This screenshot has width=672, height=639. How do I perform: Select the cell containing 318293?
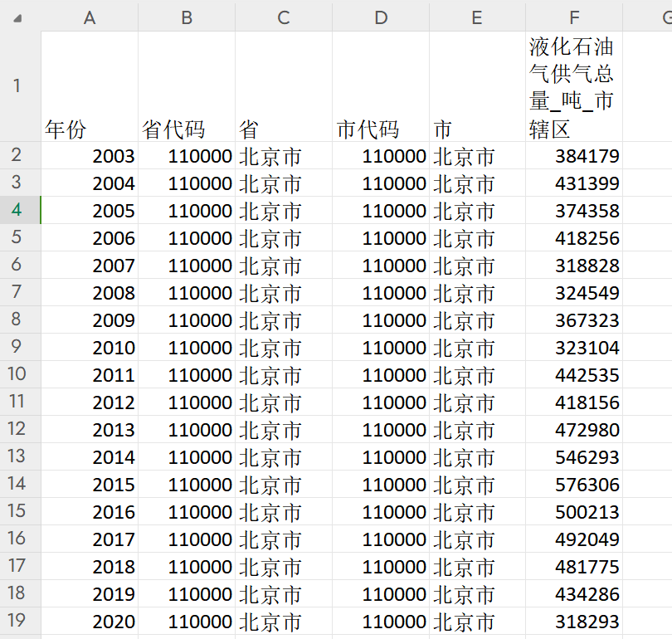[574, 622]
